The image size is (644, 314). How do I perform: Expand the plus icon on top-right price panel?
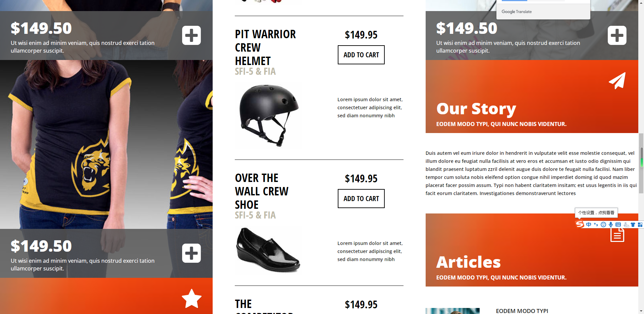coord(617,35)
